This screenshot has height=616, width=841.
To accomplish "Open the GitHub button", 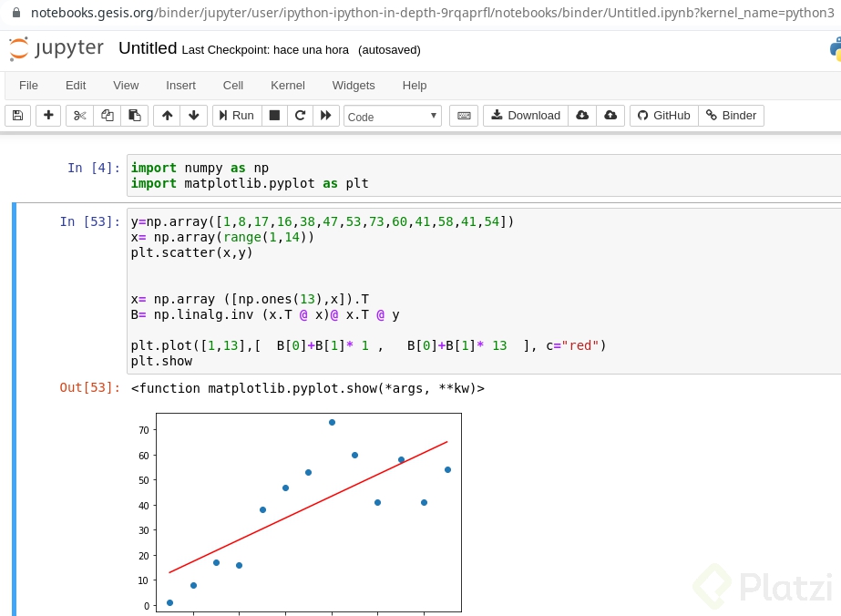I will (x=664, y=116).
